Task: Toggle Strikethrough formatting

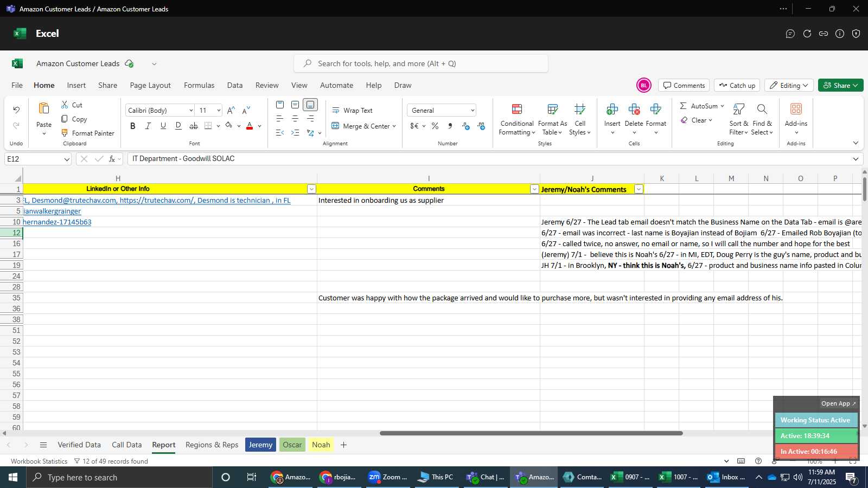Action: [193, 126]
